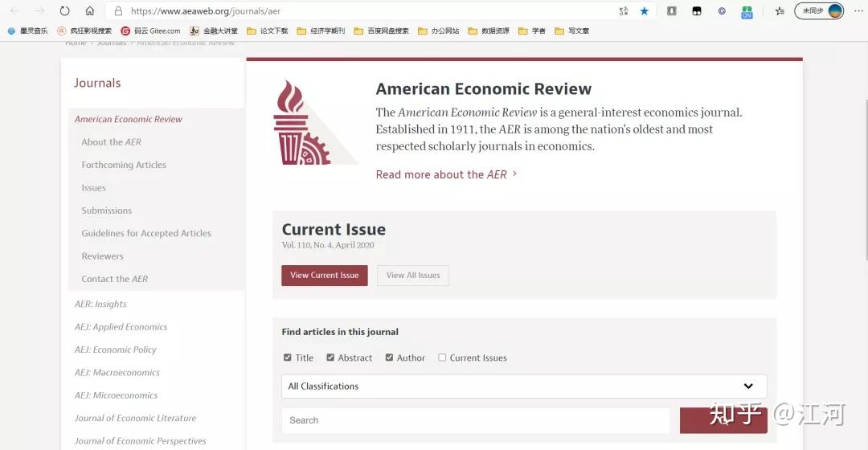
Task: Enable the Current Issues checkbox
Action: pos(442,358)
